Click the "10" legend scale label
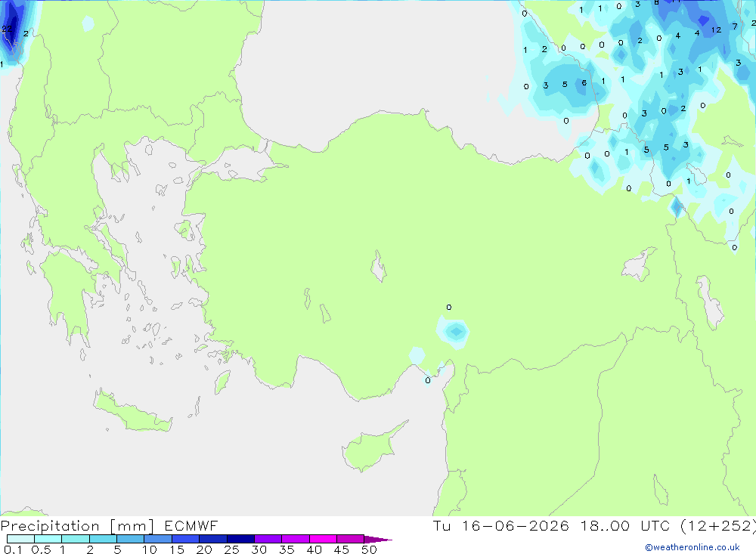 tap(150, 549)
